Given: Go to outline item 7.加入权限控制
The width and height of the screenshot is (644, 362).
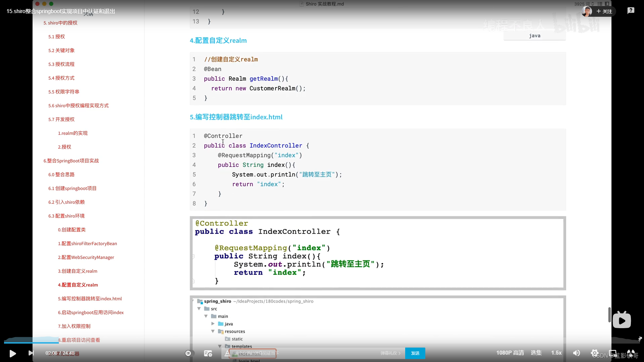Looking at the screenshot, I should [74, 326].
